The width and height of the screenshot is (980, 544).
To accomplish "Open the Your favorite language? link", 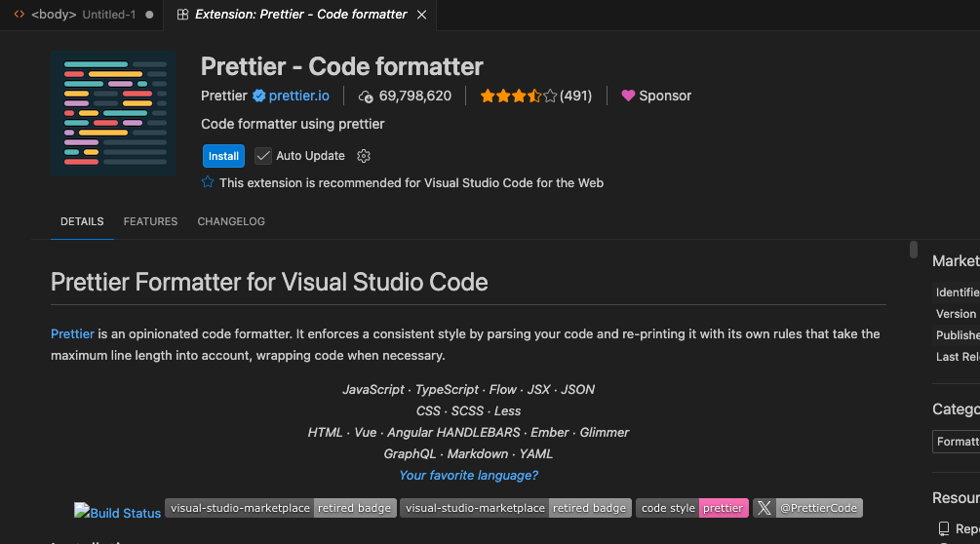I will pos(469,476).
